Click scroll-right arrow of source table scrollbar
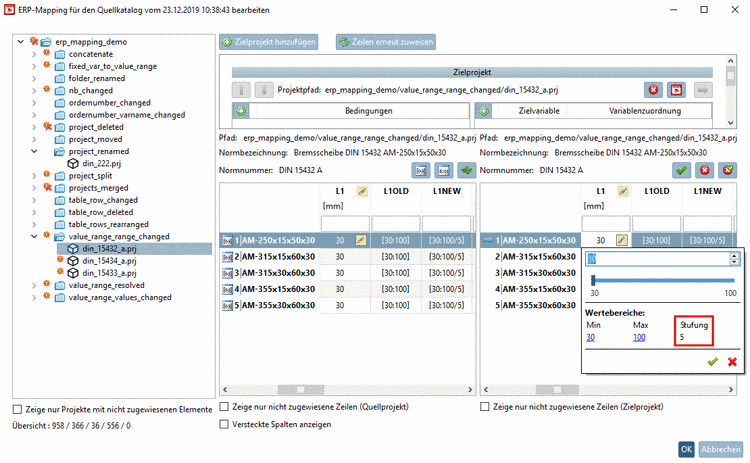The height and width of the screenshot is (463, 750). coord(470,389)
